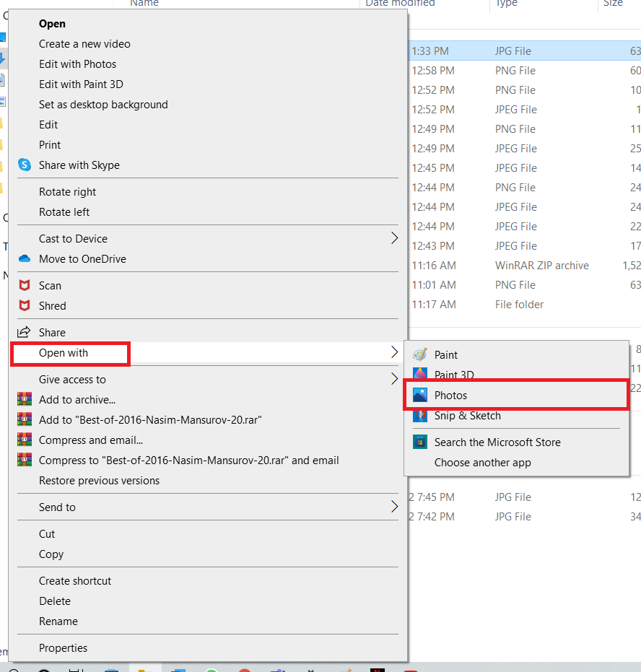Image resolution: width=641 pixels, height=672 pixels.
Task: Click the Paint palette icon in submenu
Action: tap(420, 355)
